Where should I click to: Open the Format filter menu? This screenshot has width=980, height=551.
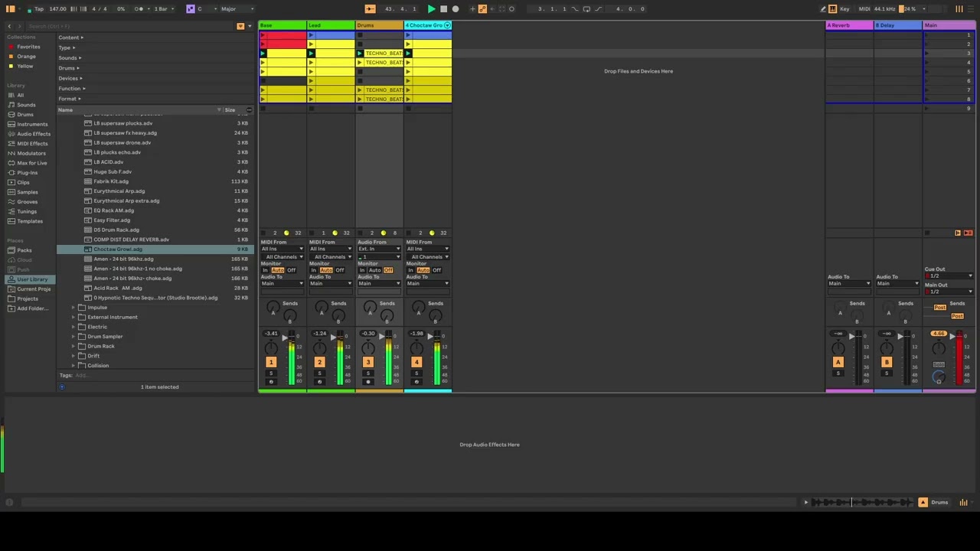pos(69,99)
